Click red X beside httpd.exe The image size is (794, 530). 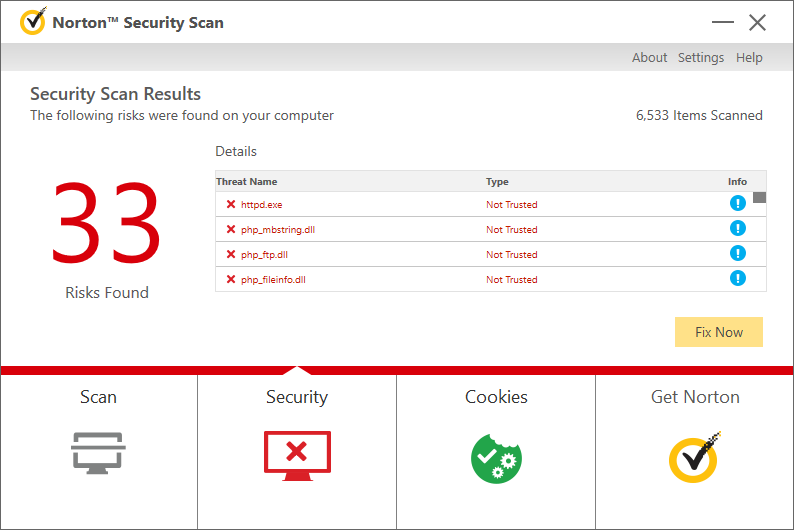click(x=231, y=204)
